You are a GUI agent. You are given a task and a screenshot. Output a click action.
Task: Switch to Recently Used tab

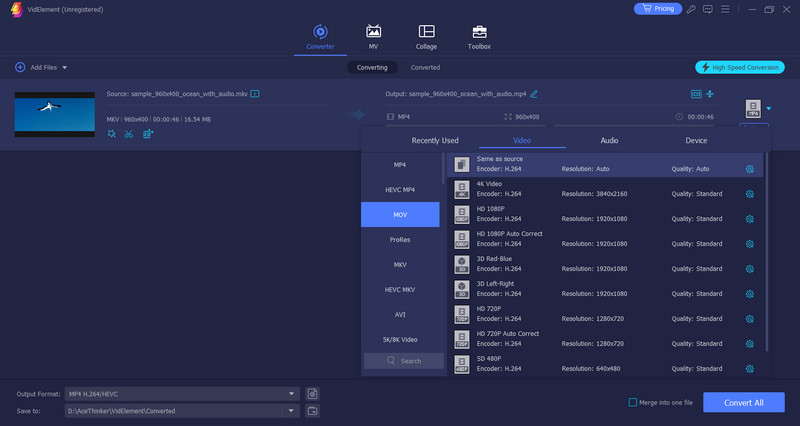(x=435, y=140)
